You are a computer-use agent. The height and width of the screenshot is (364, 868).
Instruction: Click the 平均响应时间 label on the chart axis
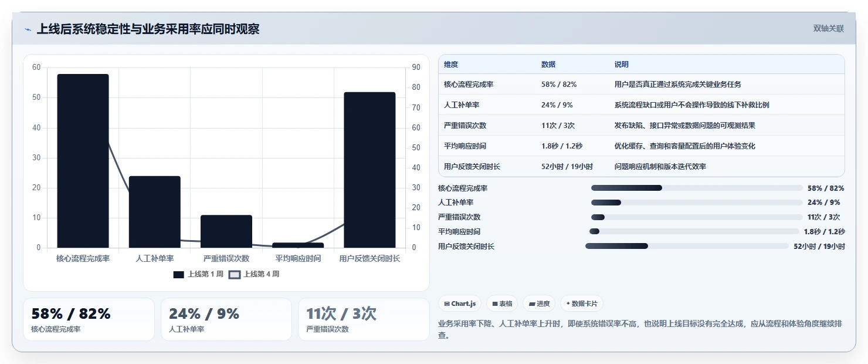(298, 258)
